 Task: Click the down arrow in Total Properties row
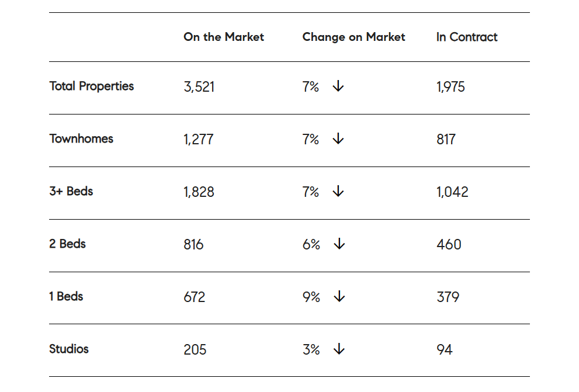[338, 86]
